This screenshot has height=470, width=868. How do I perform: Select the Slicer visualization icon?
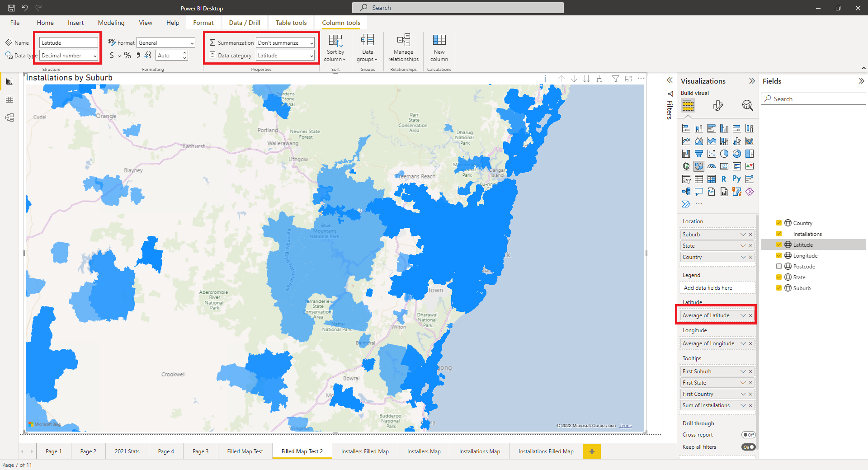686,179
